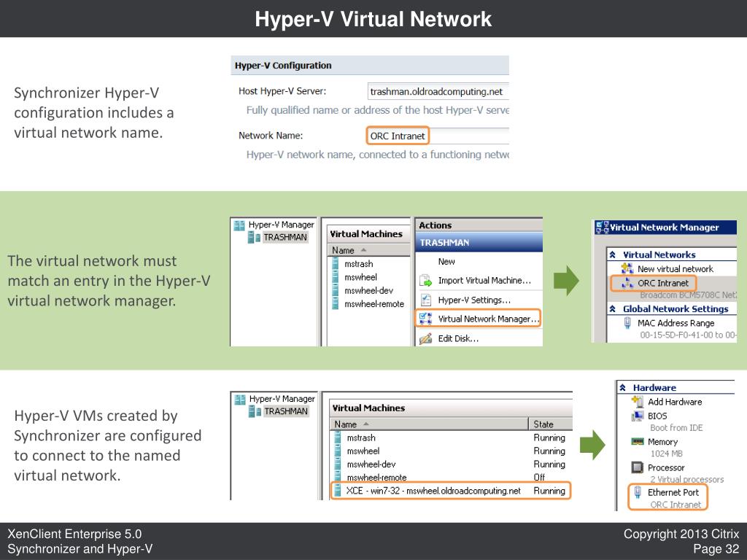Sort by the State column header

click(550, 424)
